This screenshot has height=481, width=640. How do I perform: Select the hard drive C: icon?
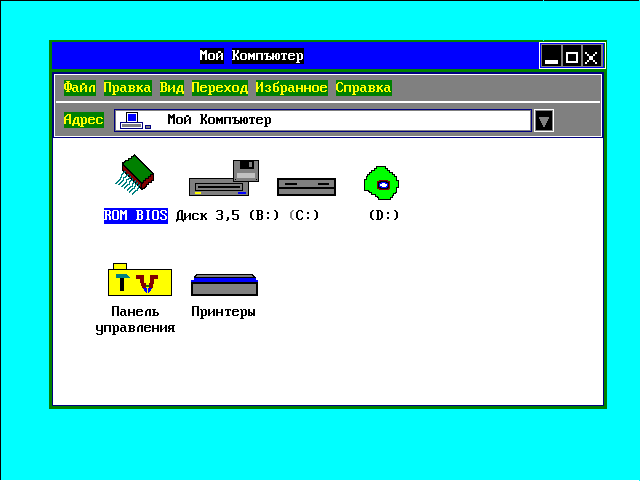pos(306,187)
